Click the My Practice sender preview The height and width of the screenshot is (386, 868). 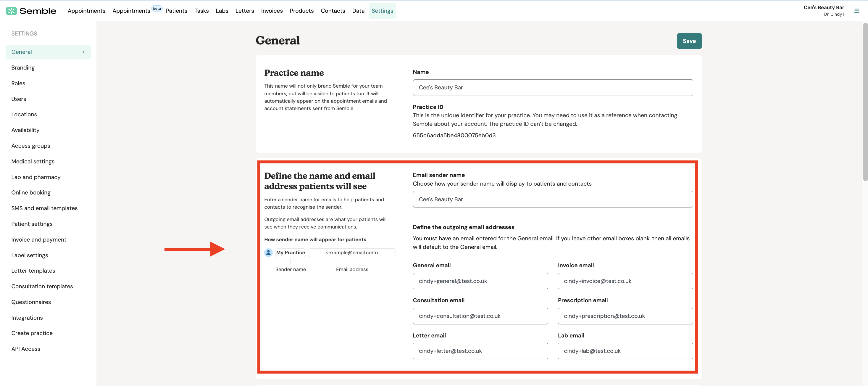pos(290,252)
